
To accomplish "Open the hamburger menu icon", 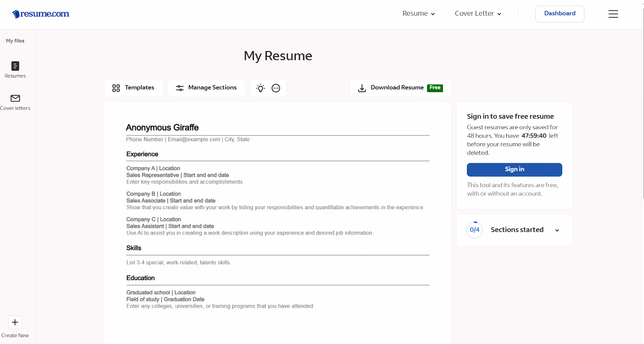I will [613, 14].
